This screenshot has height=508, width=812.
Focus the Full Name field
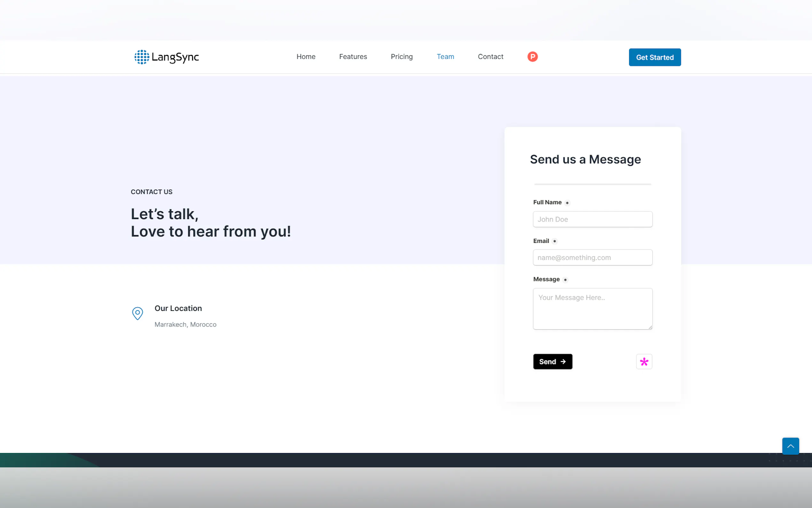point(592,219)
